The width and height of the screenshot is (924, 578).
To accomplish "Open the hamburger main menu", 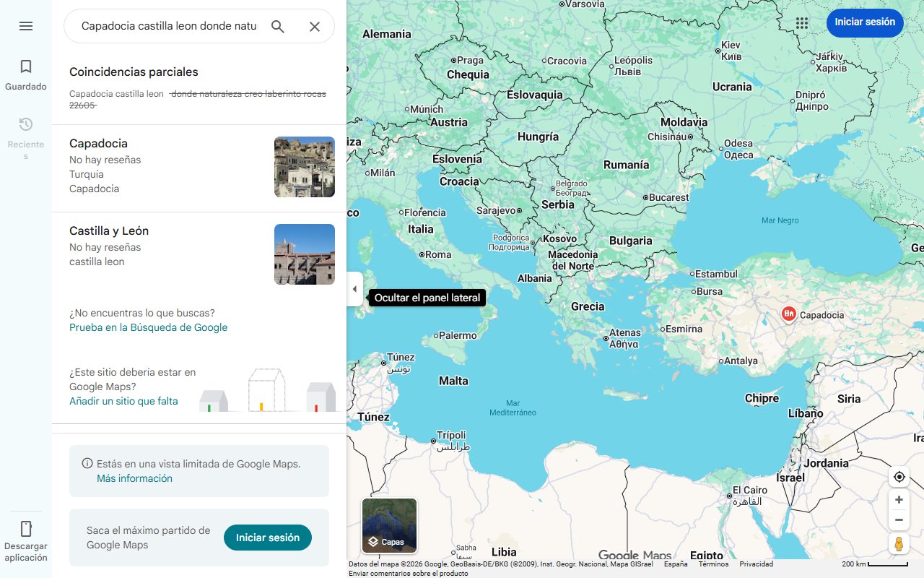I will coord(26,26).
